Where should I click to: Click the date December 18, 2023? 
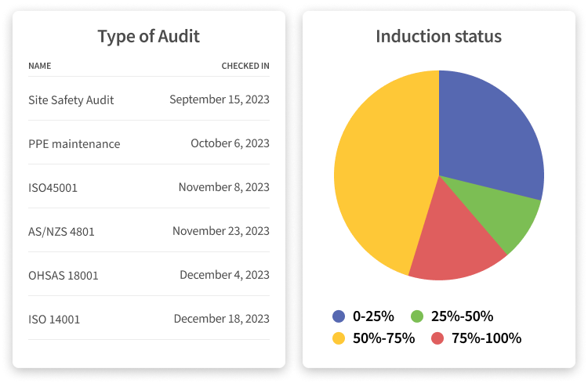pos(222,319)
